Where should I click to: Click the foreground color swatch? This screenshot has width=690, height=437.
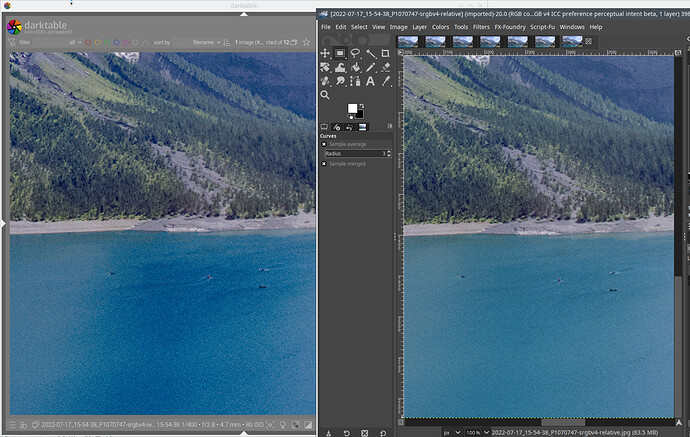352,108
